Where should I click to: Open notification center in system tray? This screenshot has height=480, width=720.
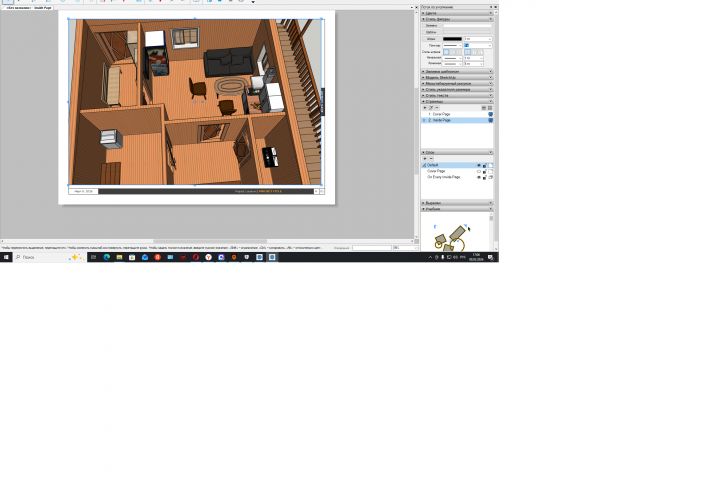point(490,257)
